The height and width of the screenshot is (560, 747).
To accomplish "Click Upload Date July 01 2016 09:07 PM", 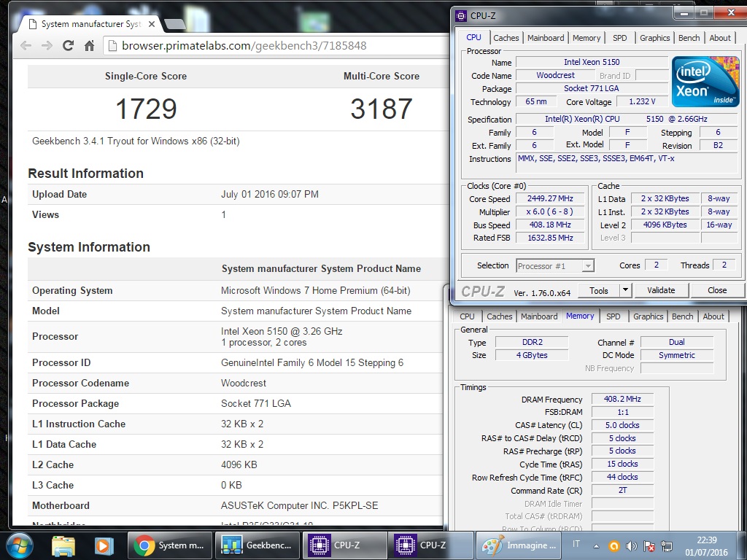I will [x=270, y=194].
